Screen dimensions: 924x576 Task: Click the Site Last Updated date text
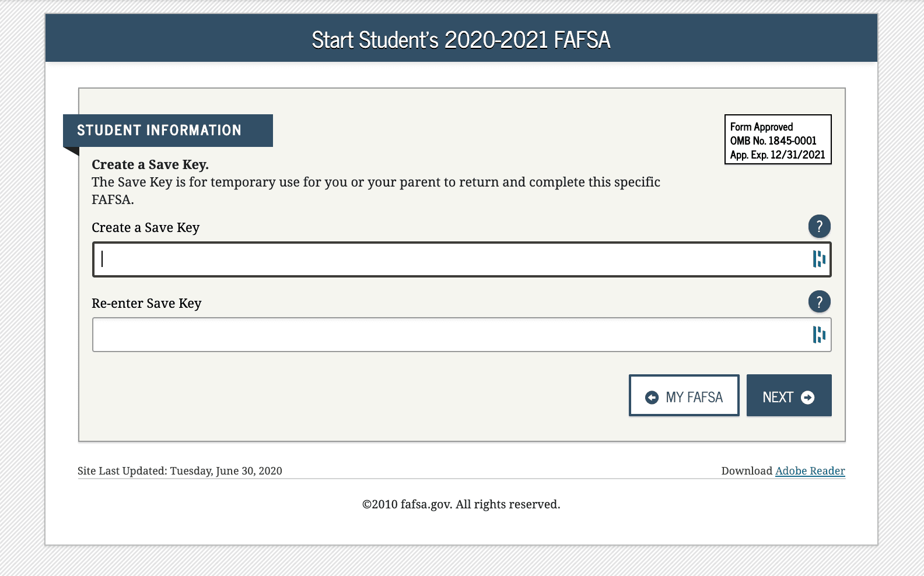[180, 471]
